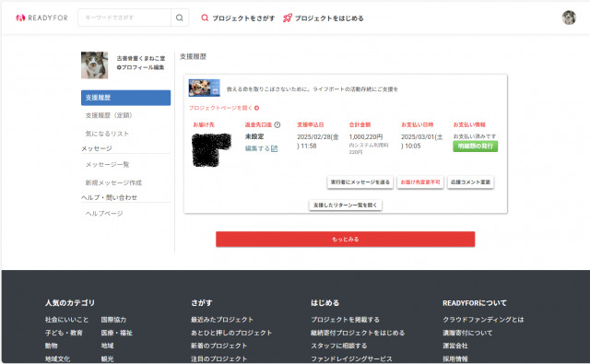The width and height of the screenshot is (590, 364).
Task: Open 地域 category in footer
Action: pyautogui.click(x=107, y=346)
